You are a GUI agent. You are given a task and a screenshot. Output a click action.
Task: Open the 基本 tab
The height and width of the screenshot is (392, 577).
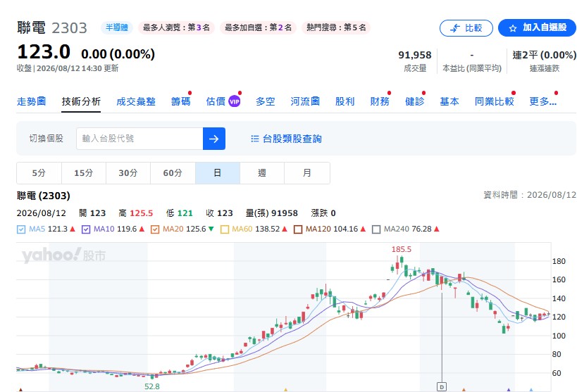click(449, 101)
